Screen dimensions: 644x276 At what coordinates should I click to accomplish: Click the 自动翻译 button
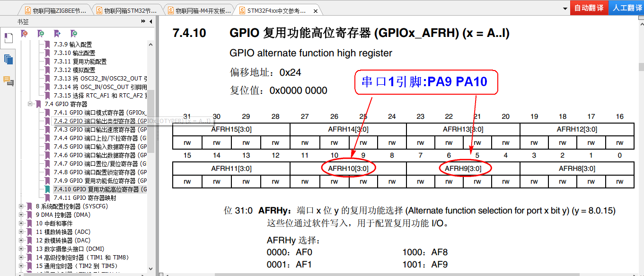point(589,8)
